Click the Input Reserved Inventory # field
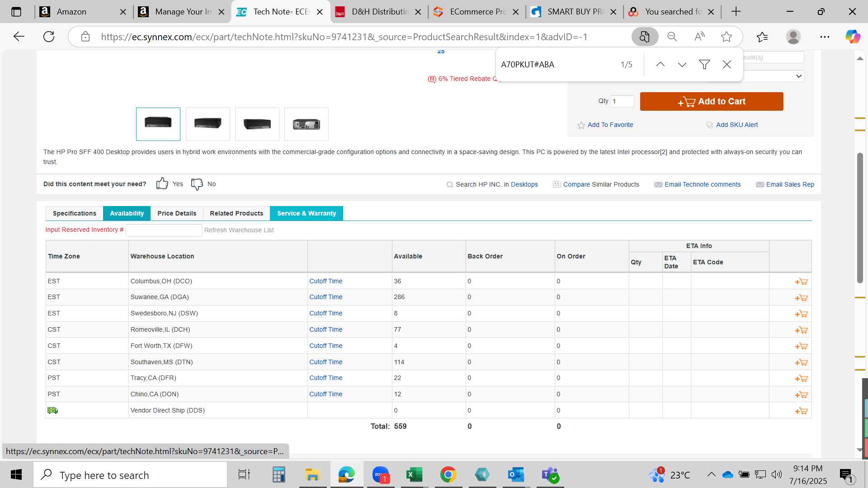Viewport: 868px width, 488px height. pos(164,230)
